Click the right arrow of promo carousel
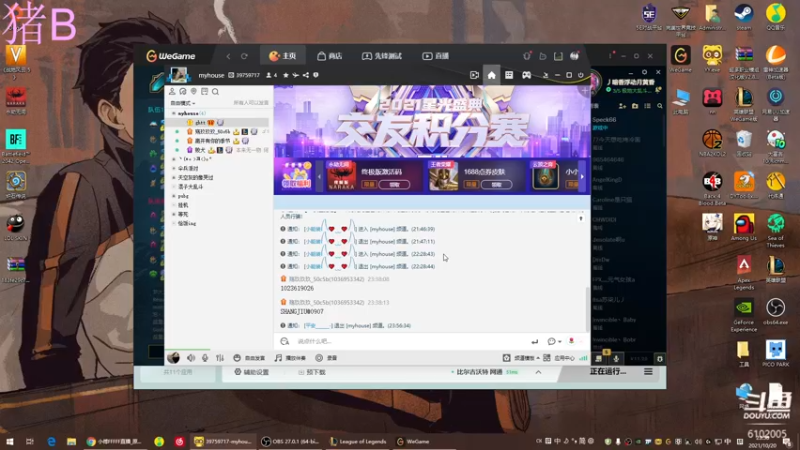 point(582,177)
